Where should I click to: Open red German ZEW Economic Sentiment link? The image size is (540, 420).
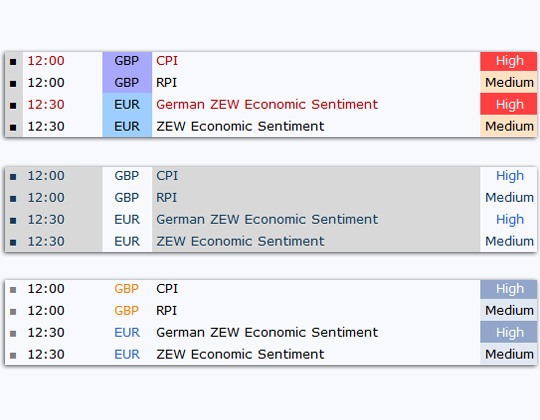pos(267,104)
